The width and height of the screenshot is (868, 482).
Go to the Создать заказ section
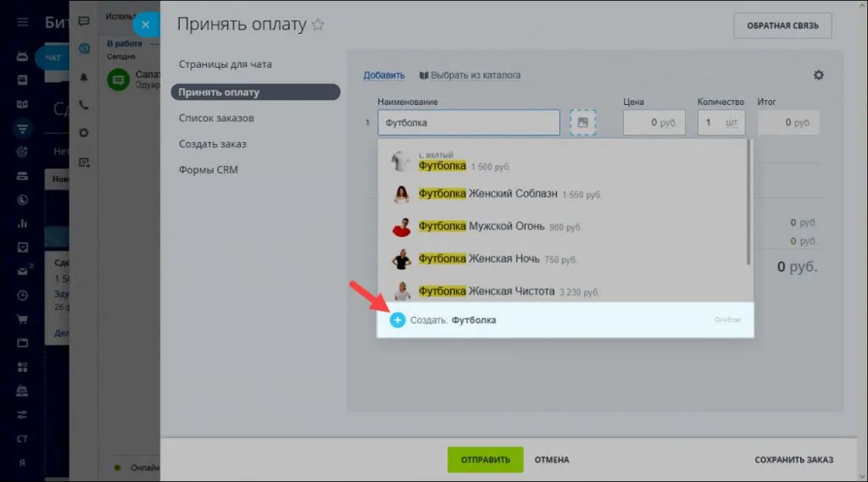click(x=213, y=144)
